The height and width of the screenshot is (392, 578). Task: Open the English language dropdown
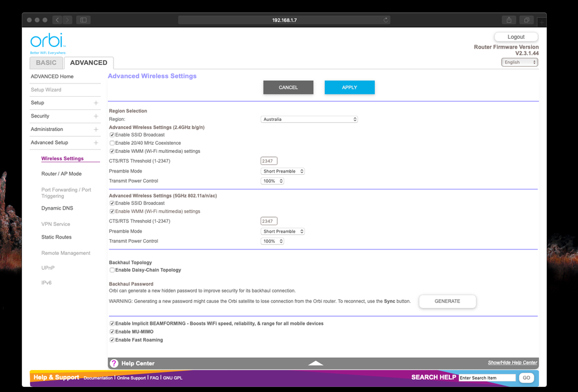520,62
